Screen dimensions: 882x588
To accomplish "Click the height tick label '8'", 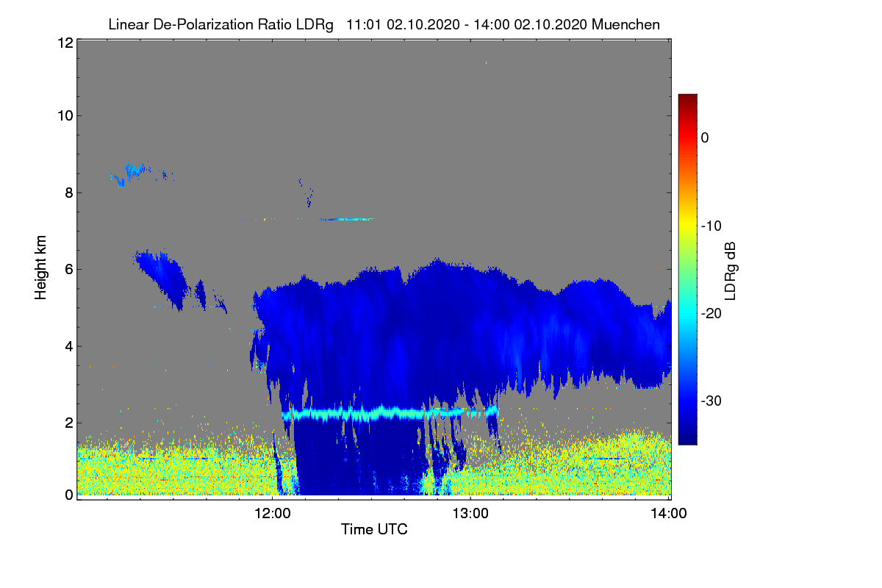I will click(68, 193).
